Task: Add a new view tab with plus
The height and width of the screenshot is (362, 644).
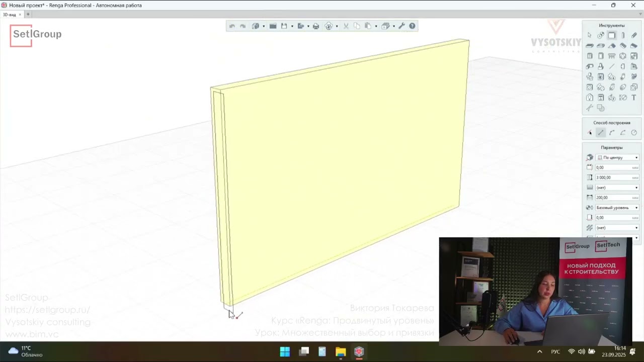Action: point(28,15)
